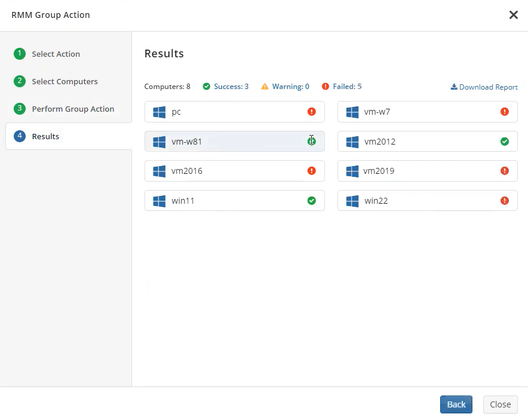Screen dimensions: 528x420
Task: Filter results by Failed: 5
Action: pyautogui.click(x=342, y=87)
